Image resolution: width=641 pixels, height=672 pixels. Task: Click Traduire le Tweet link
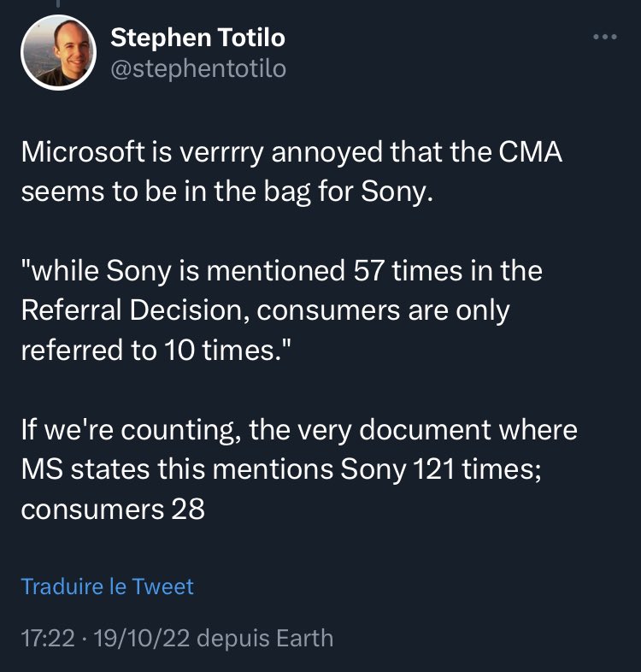(107, 586)
